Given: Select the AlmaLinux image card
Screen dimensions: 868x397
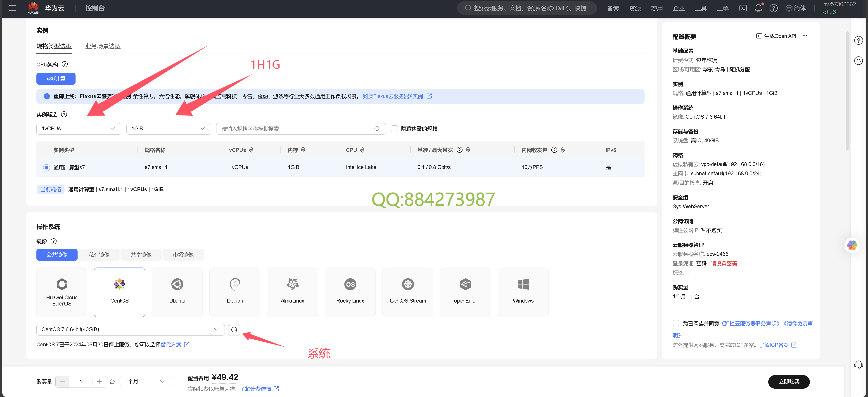Looking at the screenshot, I should [x=292, y=292].
